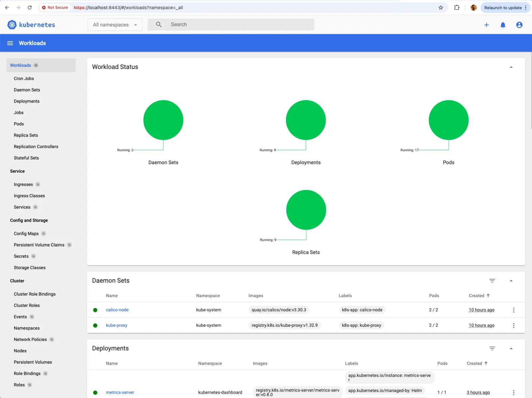Open the calico-node daemon set link

117,310
